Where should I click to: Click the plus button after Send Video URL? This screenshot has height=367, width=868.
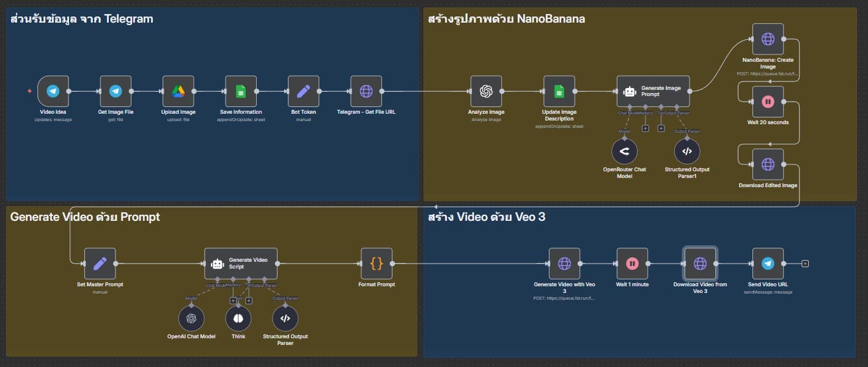pos(805,263)
